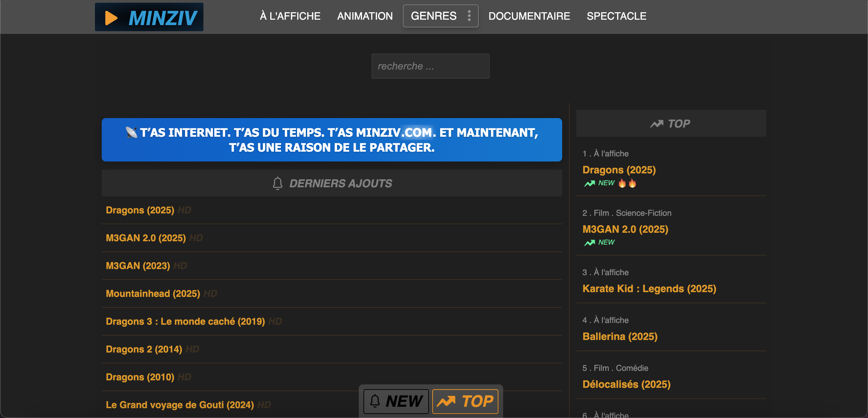Open Karate Kid : Legends (2025)
868x418 pixels.
click(649, 288)
